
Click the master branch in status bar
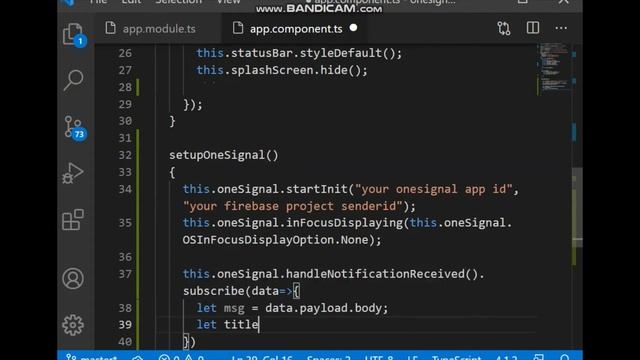[91, 358]
